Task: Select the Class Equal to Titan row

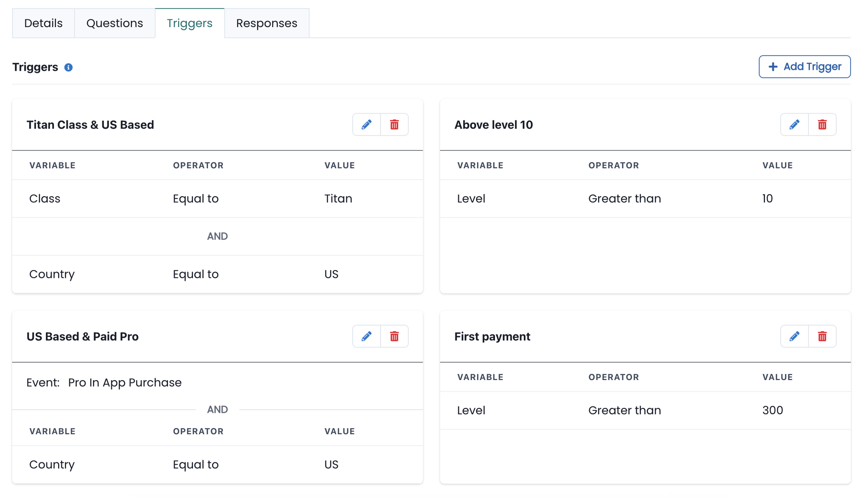Action: [x=217, y=199]
